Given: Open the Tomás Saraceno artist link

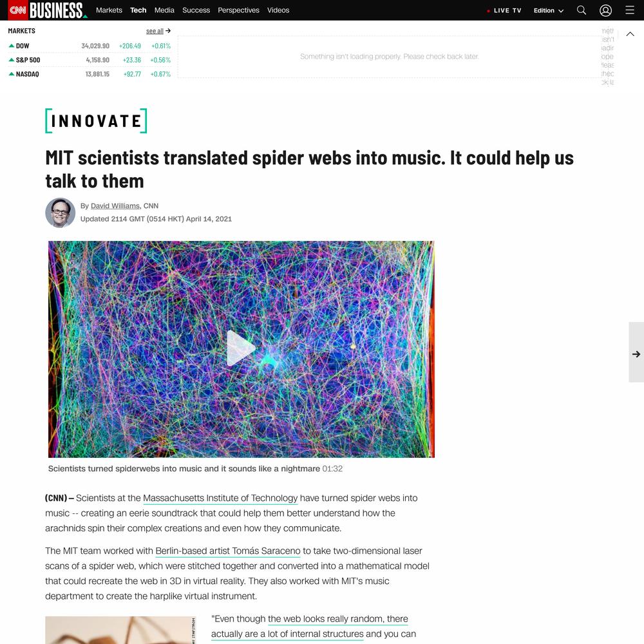Looking at the screenshot, I should (228, 551).
